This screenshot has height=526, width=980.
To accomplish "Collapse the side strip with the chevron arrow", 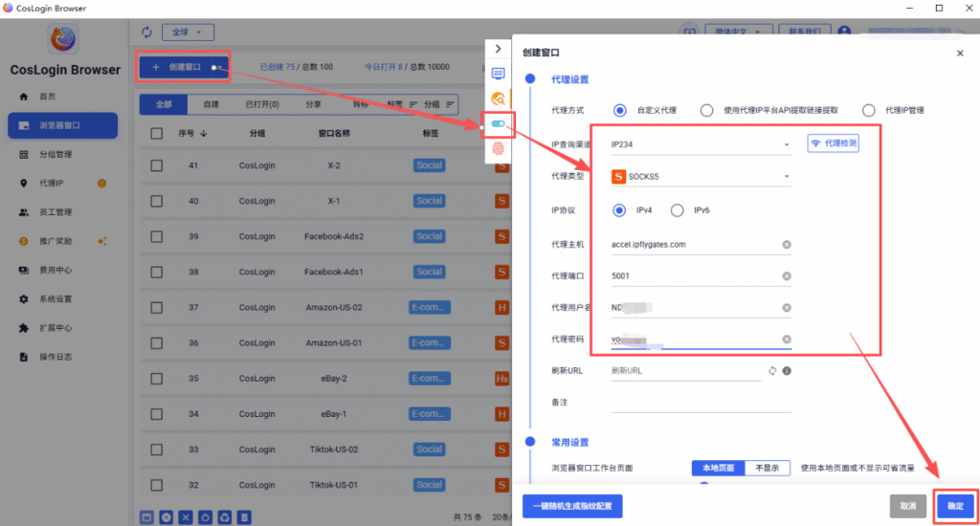I will tap(498, 49).
